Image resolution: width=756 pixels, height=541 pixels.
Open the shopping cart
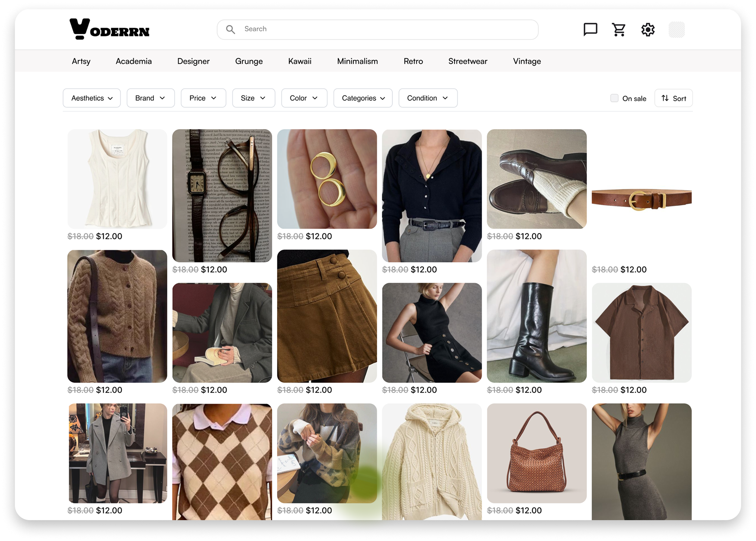click(619, 29)
